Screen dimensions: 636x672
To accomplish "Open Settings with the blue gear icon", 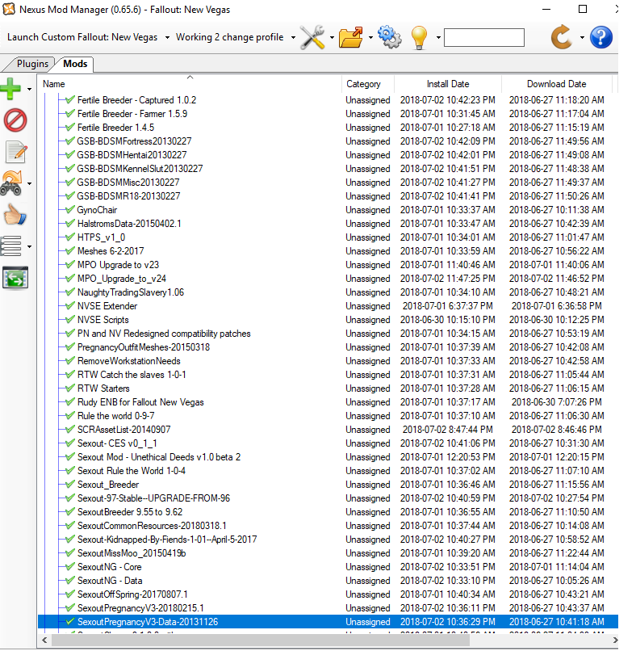I will coord(389,37).
